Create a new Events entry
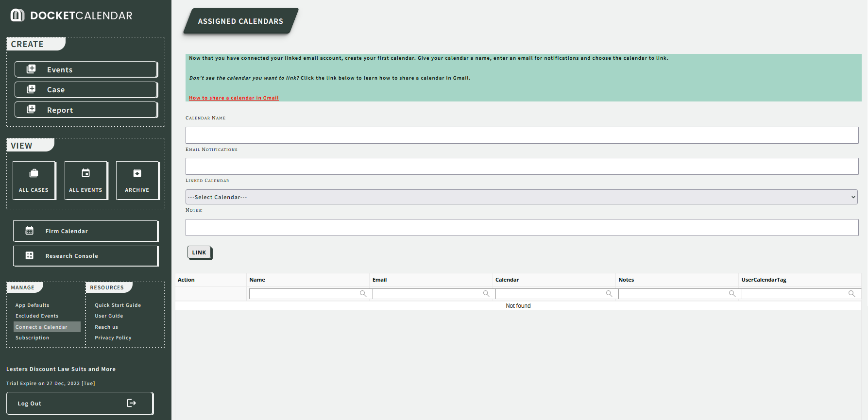Image resolution: width=868 pixels, height=420 pixels. point(86,69)
